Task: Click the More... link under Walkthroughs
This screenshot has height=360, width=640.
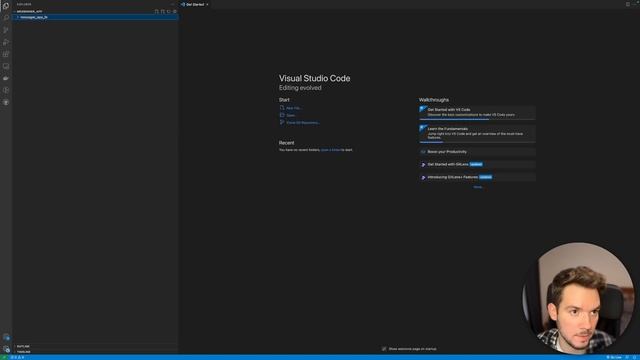Action: (478, 187)
